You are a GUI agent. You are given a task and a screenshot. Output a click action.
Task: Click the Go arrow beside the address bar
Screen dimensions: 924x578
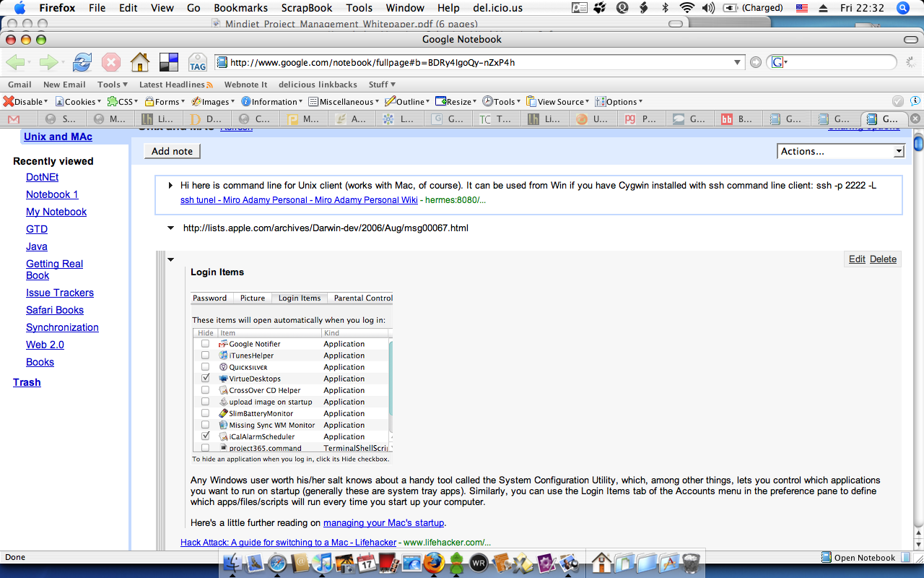click(x=755, y=62)
